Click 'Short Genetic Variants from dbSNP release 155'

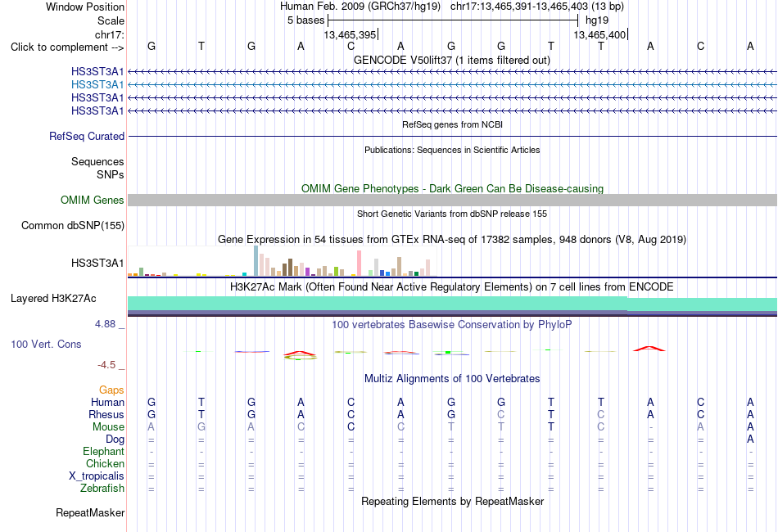pyautogui.click(x=452, y=214)
